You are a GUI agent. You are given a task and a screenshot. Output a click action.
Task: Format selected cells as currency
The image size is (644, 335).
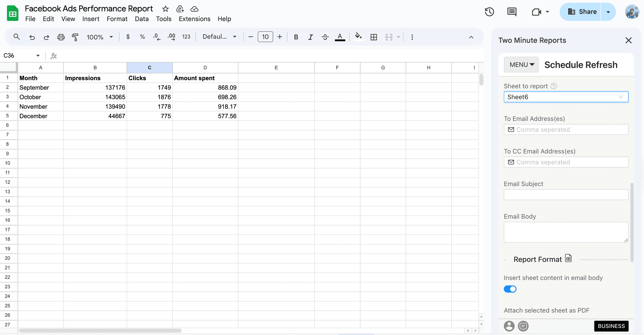pyautogui.click(x=127, y=37)
